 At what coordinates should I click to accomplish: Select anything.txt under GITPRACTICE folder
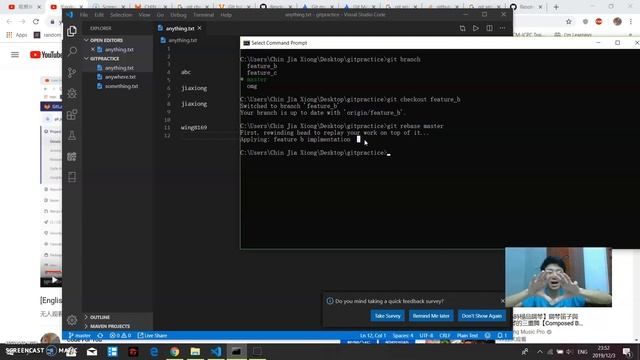(x=119, y=68)
